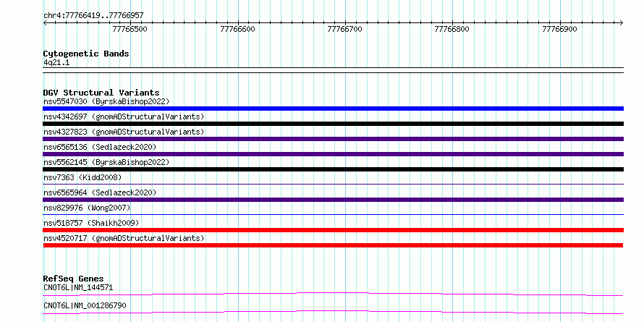Click the 77766900 ruler tick label
Viewport: 644px width, 322px height.
pyautogui.click(x=559, y=29)
